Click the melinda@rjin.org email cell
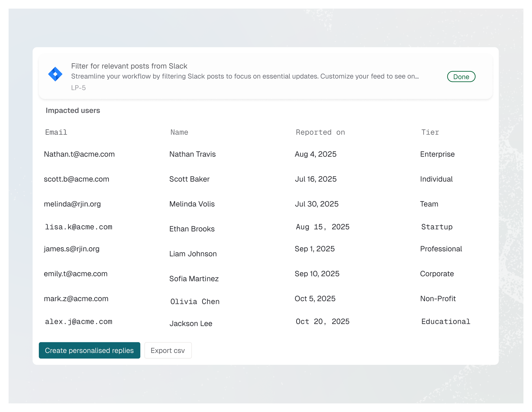 click(72, 204)
